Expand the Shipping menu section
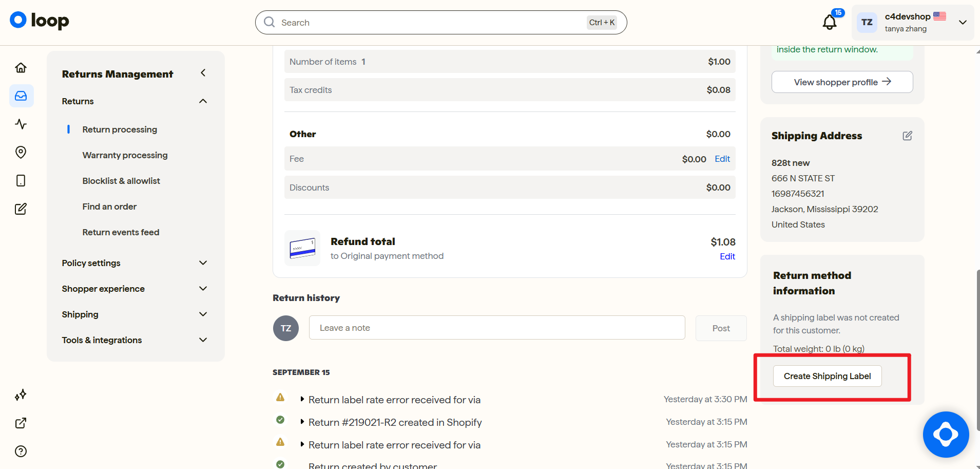 coord(203,314)
